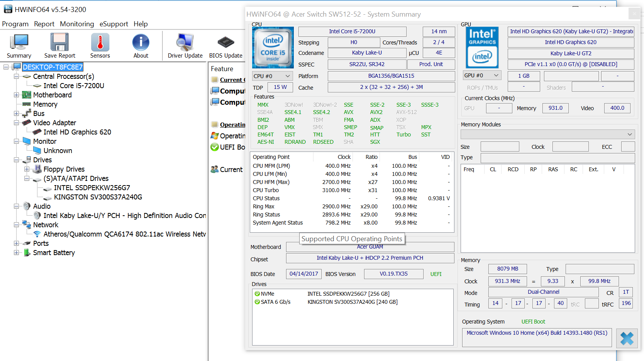This screenshot has height=361, width=644.
Task: Collapse the Central Processor(s) node
Action: coord(16,76)
